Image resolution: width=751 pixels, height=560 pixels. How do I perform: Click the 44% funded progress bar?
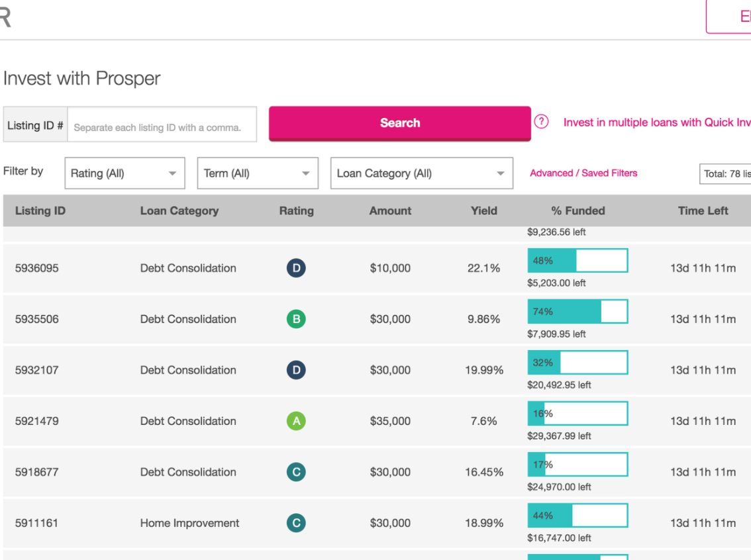click(x=577, y=516)
